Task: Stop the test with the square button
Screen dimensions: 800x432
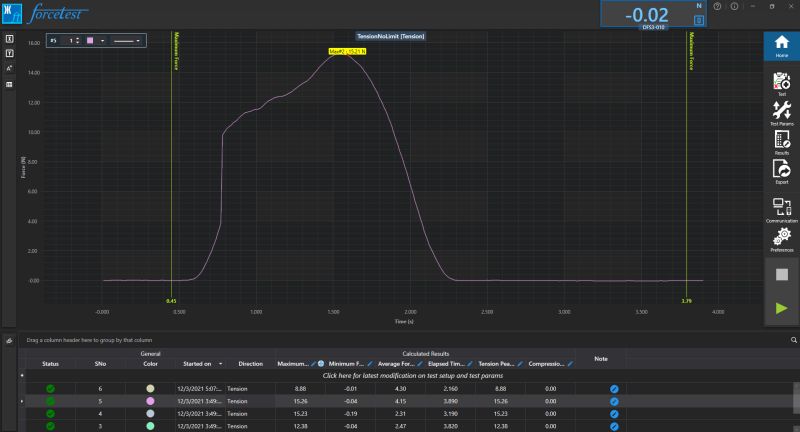Action: coord(782,274)
